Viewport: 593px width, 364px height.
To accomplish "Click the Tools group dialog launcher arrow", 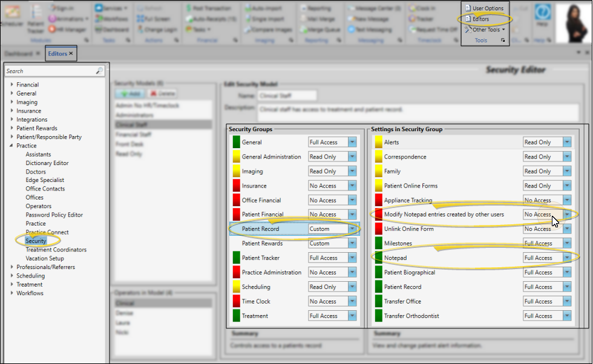I will [502, 41].
